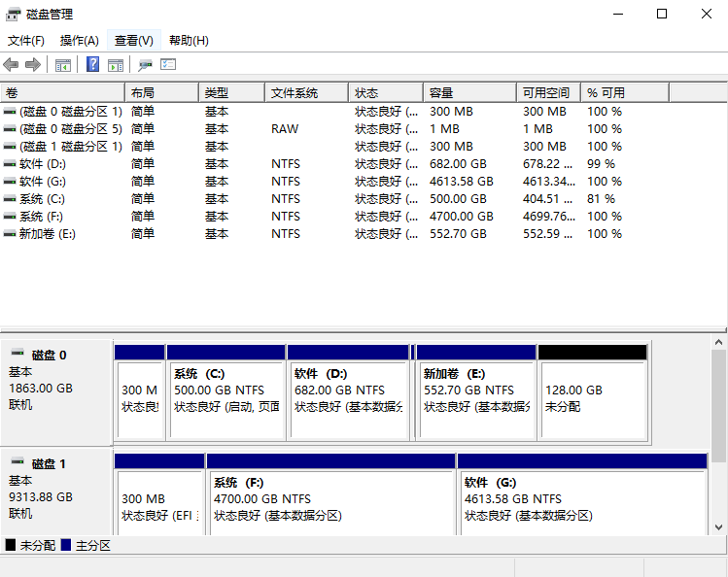Click the rescan disks toolbar icon
Screen dimensions: 728x577
point(146,65)
